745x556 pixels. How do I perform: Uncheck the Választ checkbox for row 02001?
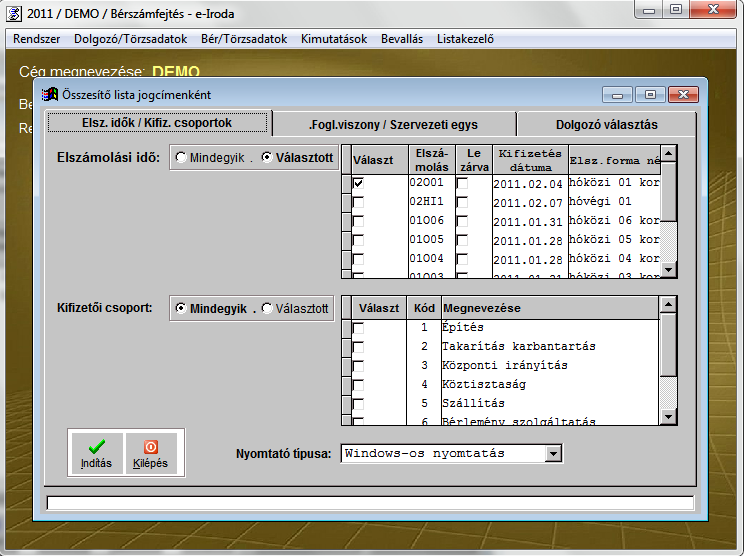point(359,184)
